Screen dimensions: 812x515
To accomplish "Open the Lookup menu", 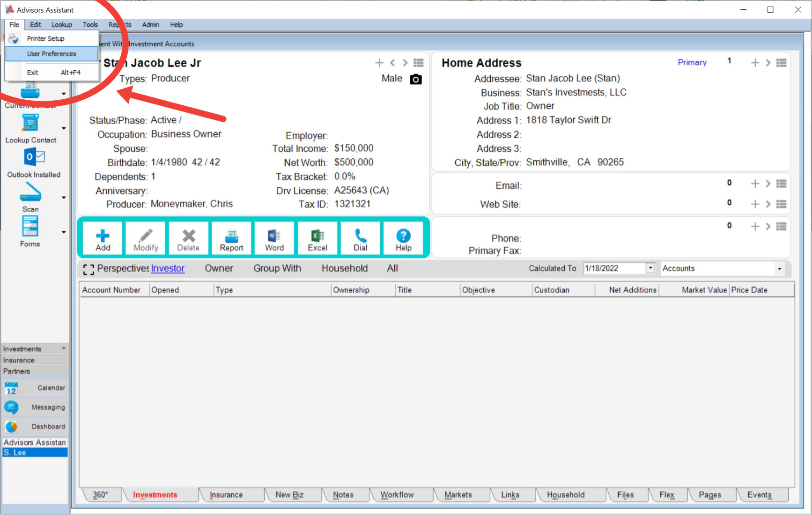I will [x=62, y=25].
